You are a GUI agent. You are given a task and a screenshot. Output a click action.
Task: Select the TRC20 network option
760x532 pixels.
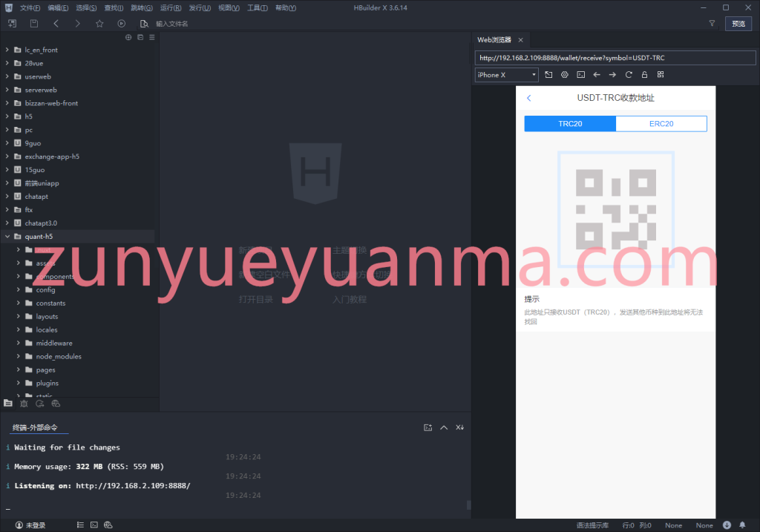[x=570, y=124]
